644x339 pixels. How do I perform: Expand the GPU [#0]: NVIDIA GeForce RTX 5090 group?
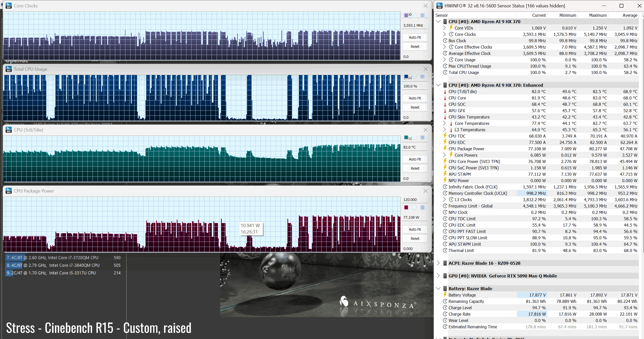(438, 276)
